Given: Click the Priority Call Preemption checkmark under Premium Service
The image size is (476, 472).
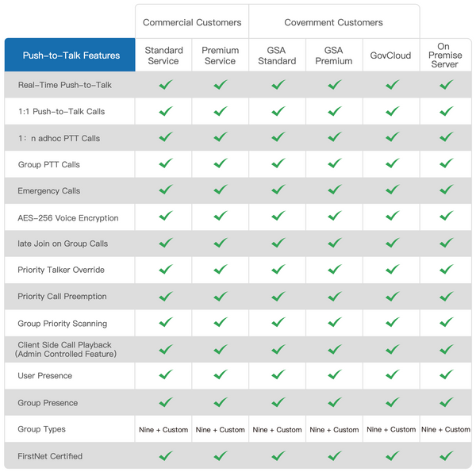Looking at the screenshot, I should pos(221,296).
